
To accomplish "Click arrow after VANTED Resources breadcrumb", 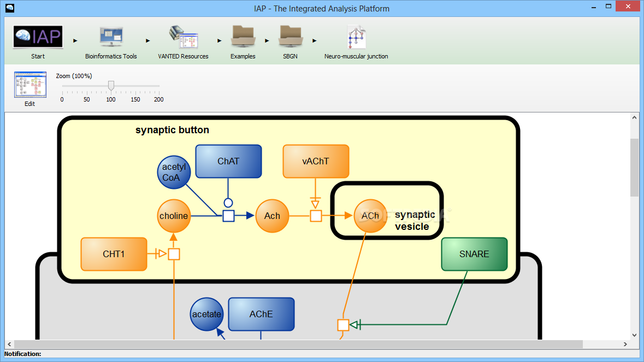I will [x=220, y=40].
